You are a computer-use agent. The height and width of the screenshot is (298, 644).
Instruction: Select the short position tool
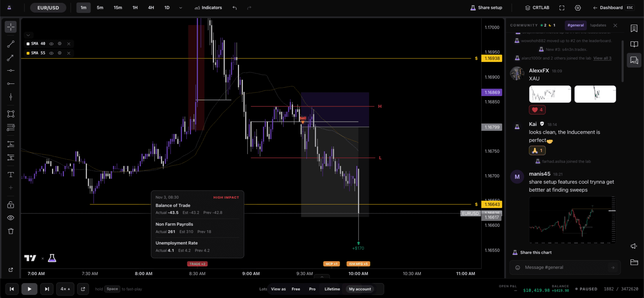point(11,158)
